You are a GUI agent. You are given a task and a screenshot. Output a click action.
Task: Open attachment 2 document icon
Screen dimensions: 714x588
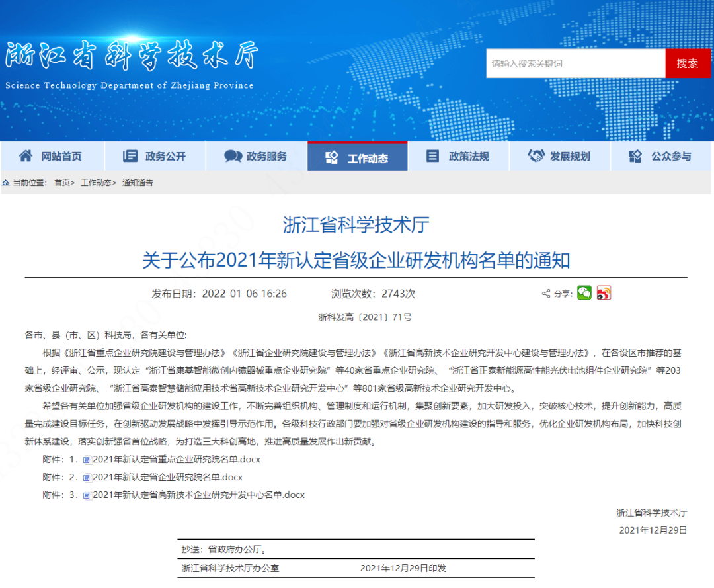(x=87, y=476)
